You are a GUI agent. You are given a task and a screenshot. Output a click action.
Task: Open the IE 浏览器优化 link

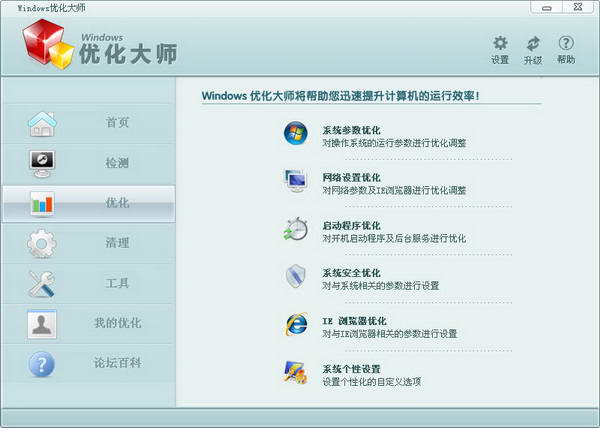[354, 321]
